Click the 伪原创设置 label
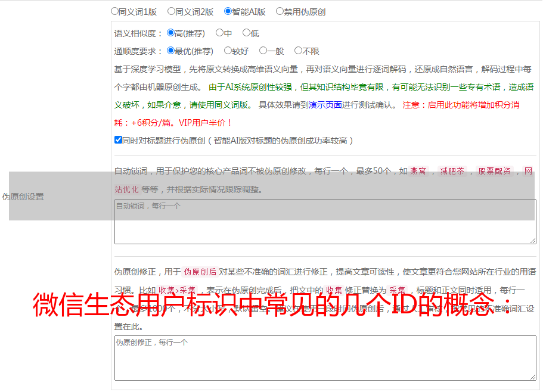The image size is (543, 392). [23, 197]
